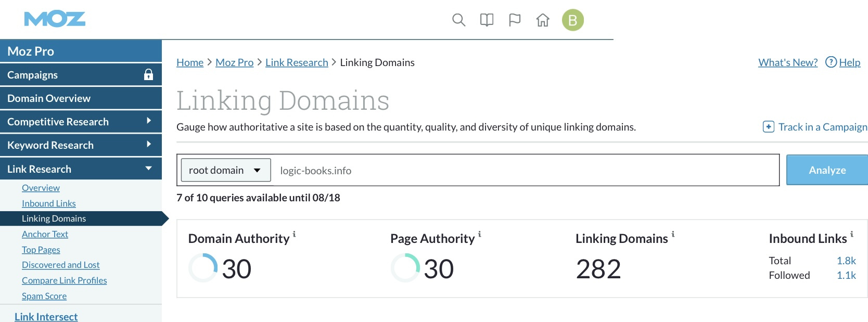Open Campaigns in the sidebar
The width and height of the screenshot is (868, 322).
pyautogui.click(x=81, y=74)
